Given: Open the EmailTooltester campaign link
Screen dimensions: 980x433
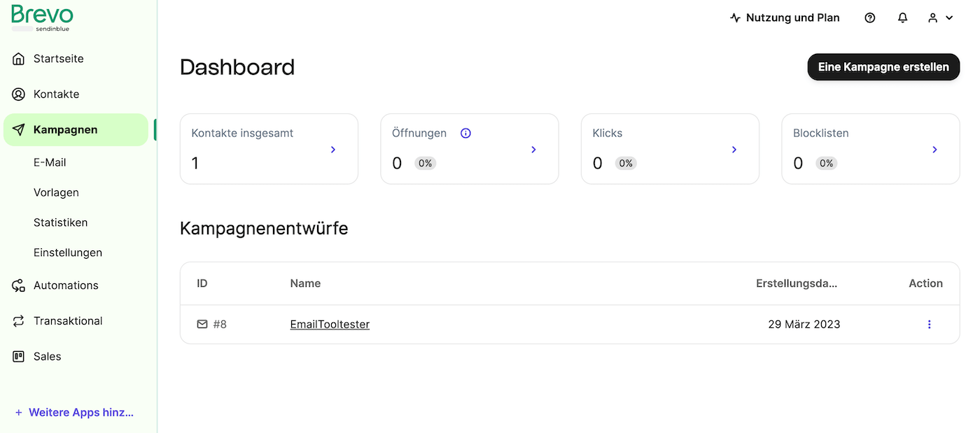Looking at the screenshot, I should click(x=330, y=324).
